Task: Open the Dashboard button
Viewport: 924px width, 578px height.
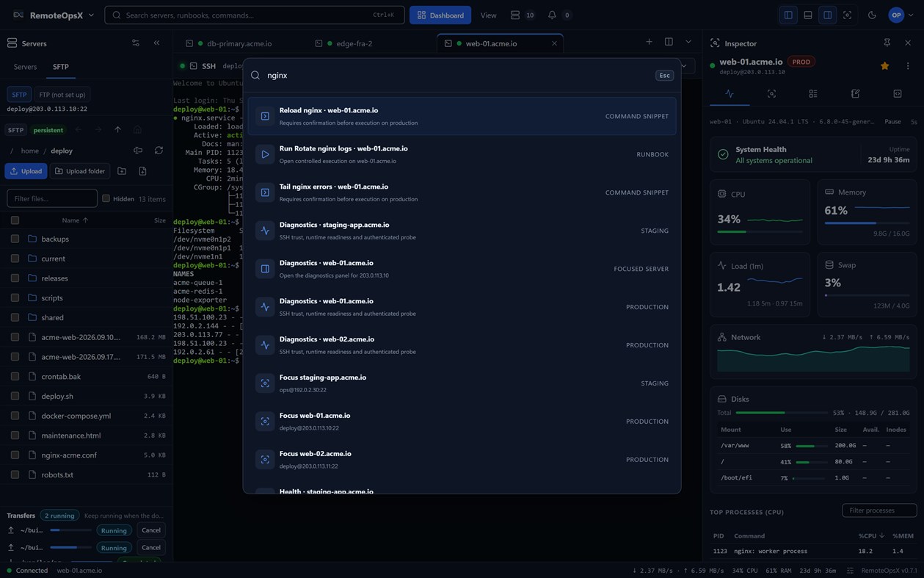Action: point(440,15)
